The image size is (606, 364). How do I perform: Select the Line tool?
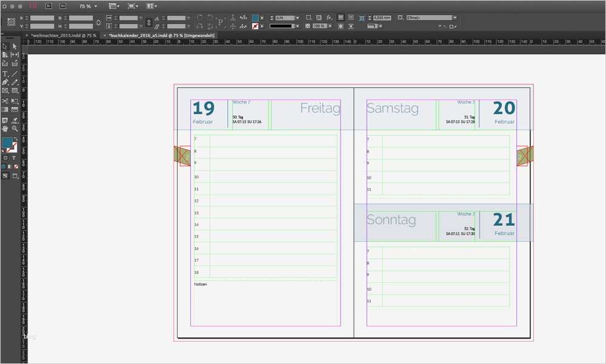pos(14,74)
